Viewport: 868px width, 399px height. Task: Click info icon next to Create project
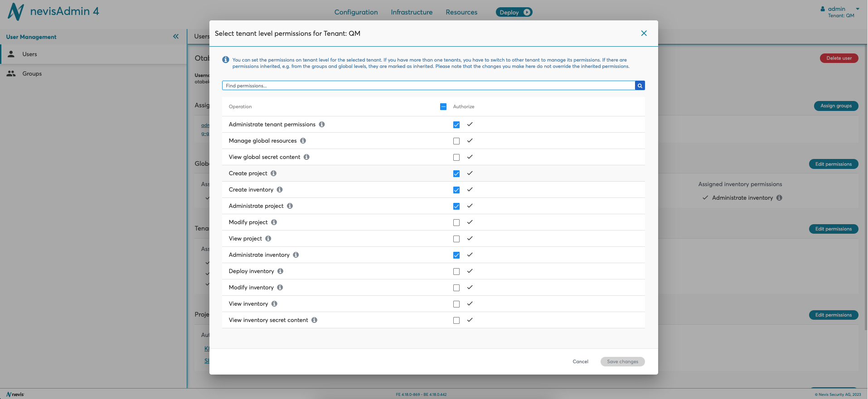coord(273,173)
